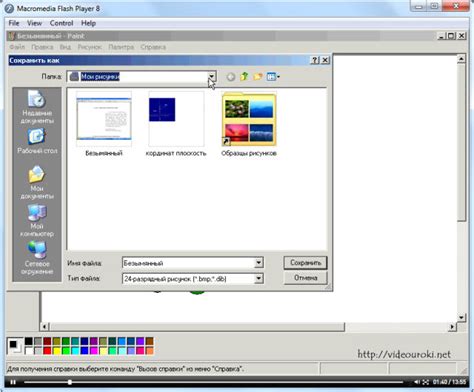
Task: Click the dialog help question mark button
Action: (x=315, y=60)
